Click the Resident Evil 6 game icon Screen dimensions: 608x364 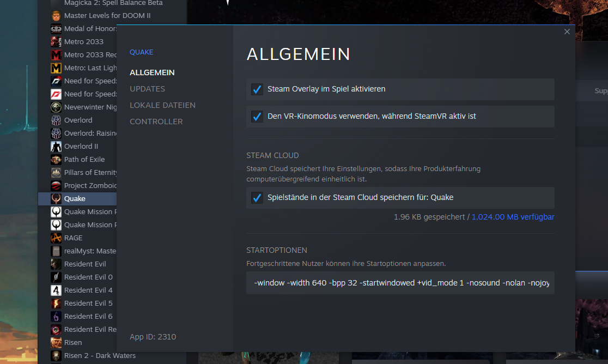(56, 317)
